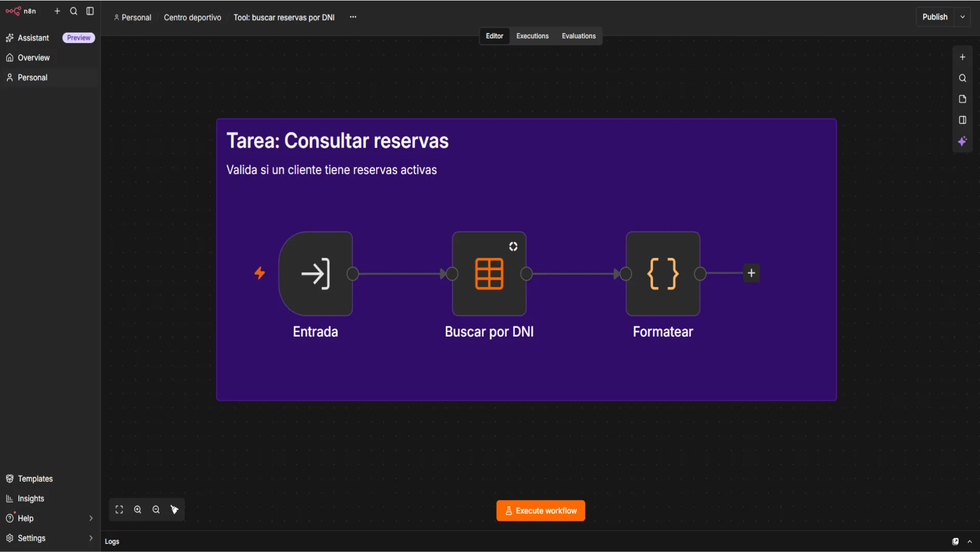
Task: Switch to the Editor tab
Action: [x=494, y=36]
